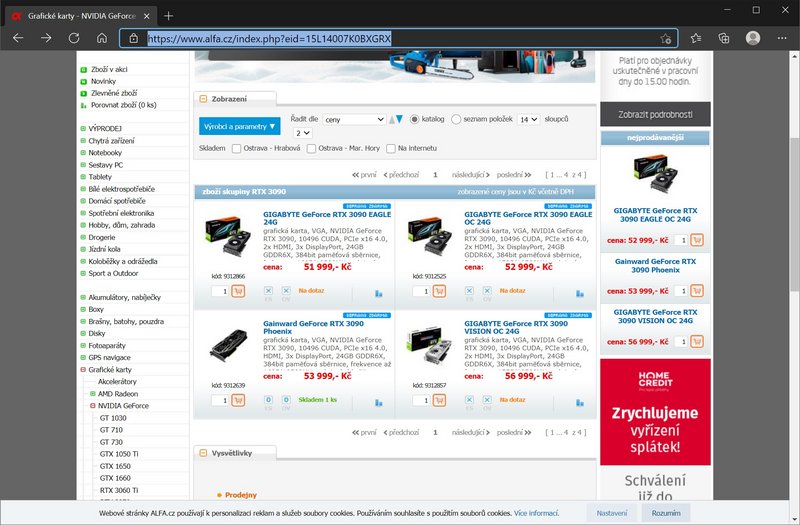Open a new browser tab with the plus
The height and width of the screenshot is (525, 800).
168,16
